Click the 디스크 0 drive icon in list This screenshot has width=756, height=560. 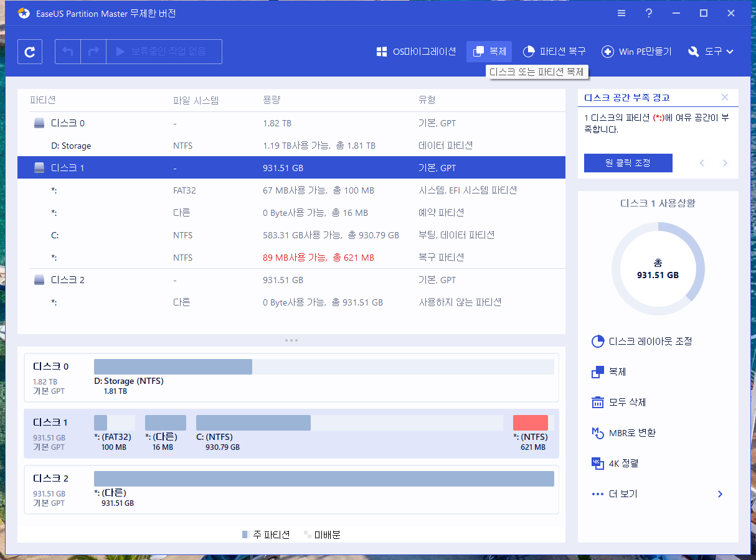[x=39, y=123]
